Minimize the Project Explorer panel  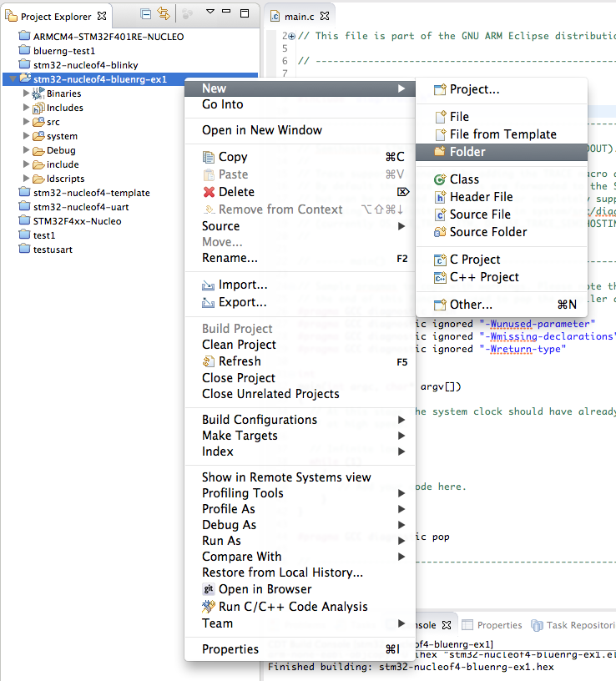pos(226,12)
